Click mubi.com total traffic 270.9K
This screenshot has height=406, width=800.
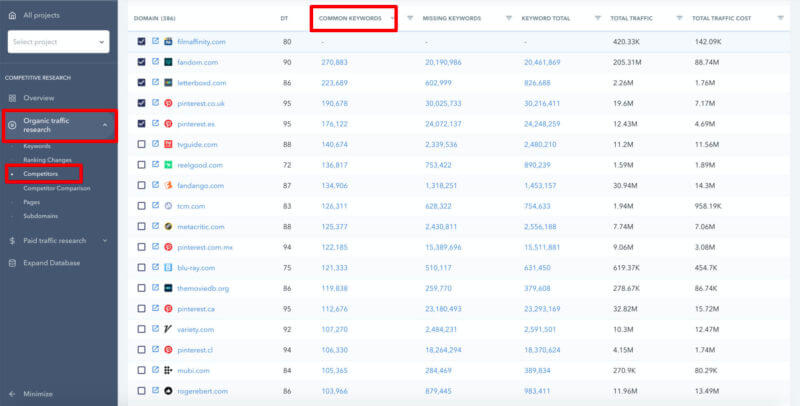[x=626, y=371]
